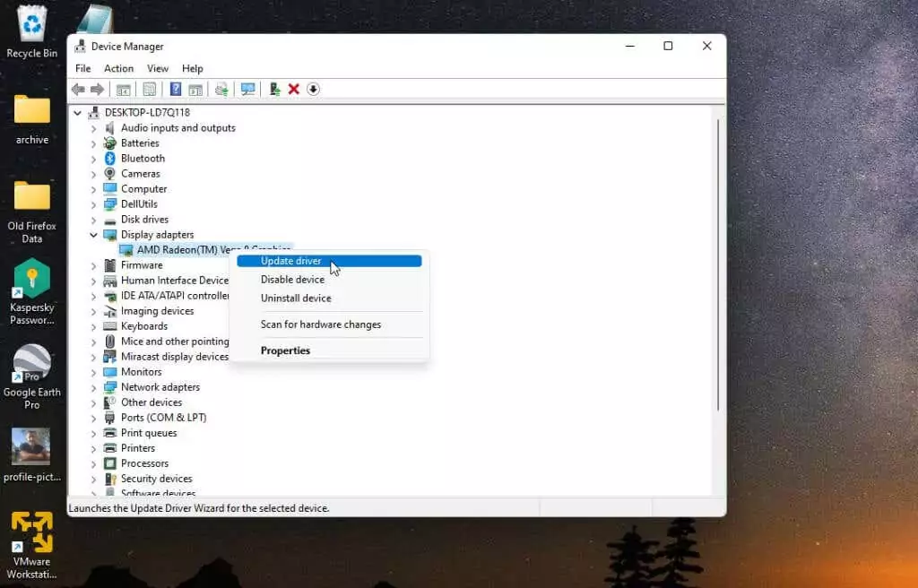Image resolution: width=918 pixels, height=588 pixels.
Task: Open the Action menu
Action: (x=118, y=68)
